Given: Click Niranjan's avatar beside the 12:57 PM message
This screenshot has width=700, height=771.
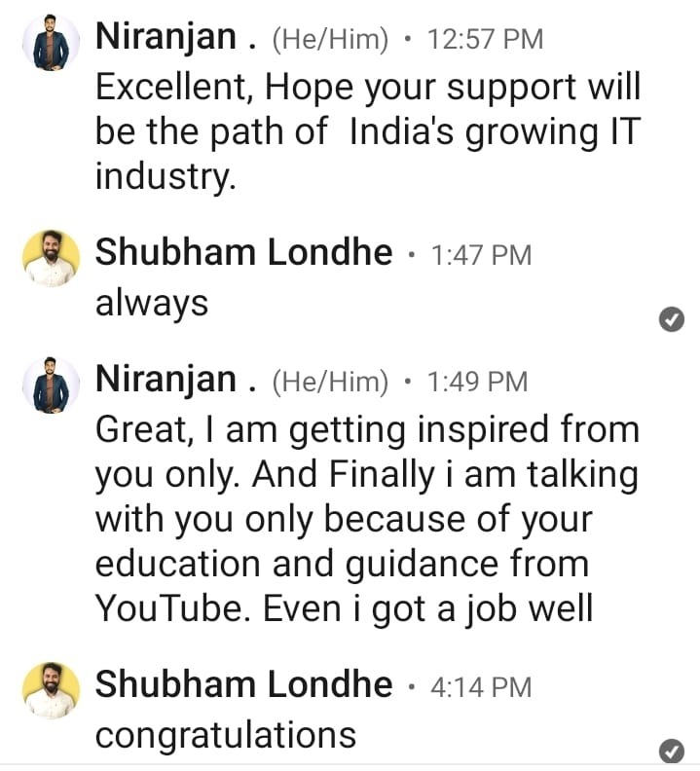Looking at the screenshot, I should 51,45.
